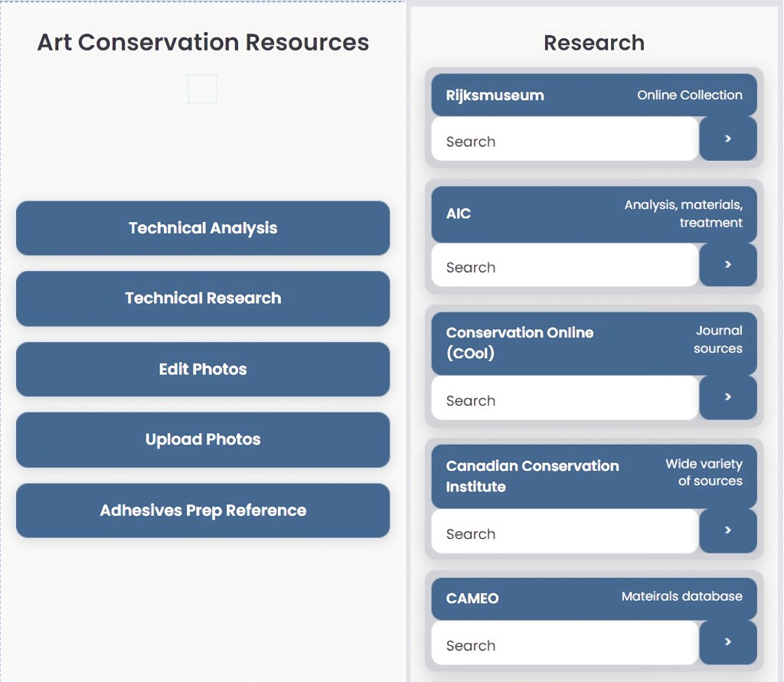Click the Conservation Online (COoL) header
Viewport: 784px width, 682px height.
click(x=593, y=342)
